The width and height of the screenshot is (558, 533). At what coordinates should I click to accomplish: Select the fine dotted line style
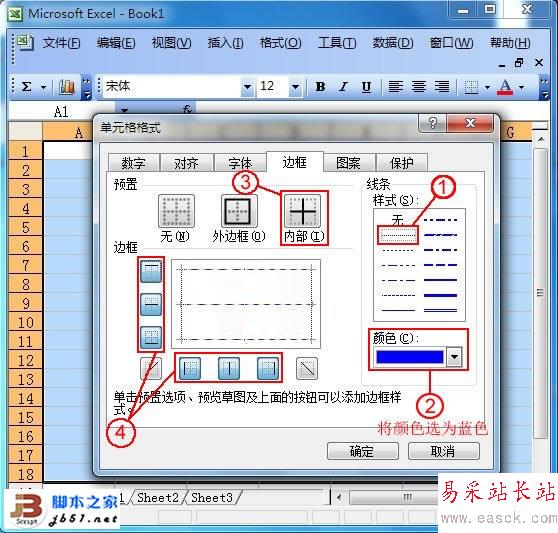tap(398, 235)
